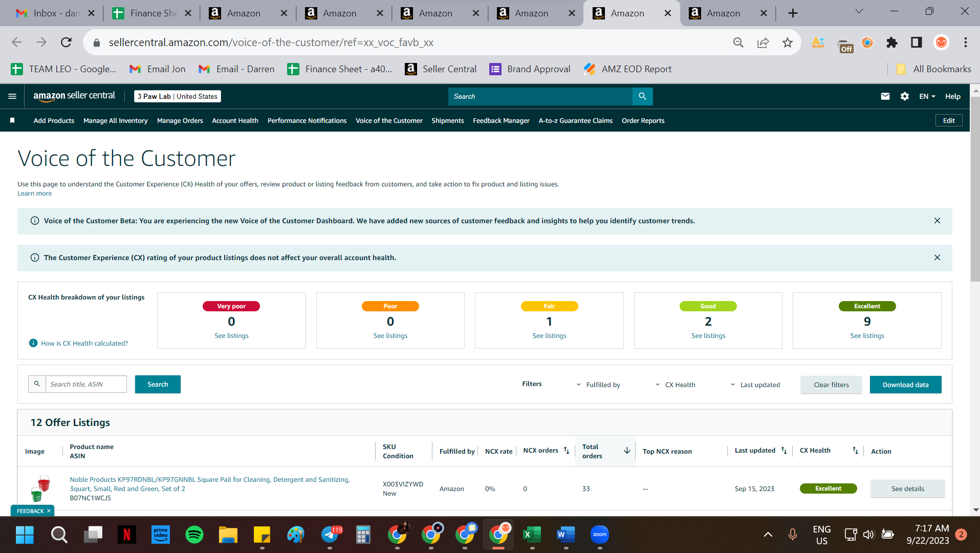Image resolution: width=980 pixels, height=553 pixels.
Task: Open the settings gear icon
Action: pyautogui.click(x=905, y=96)
